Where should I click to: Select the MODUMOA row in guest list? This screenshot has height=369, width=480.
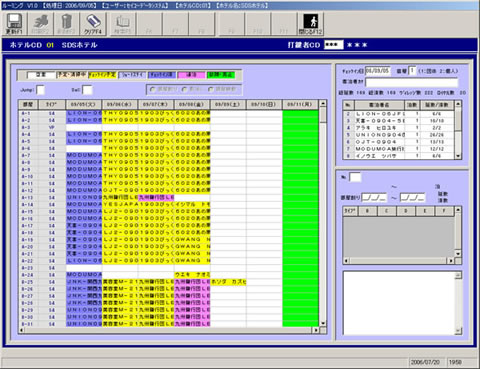pyautogui.click(x=399, y=149)
